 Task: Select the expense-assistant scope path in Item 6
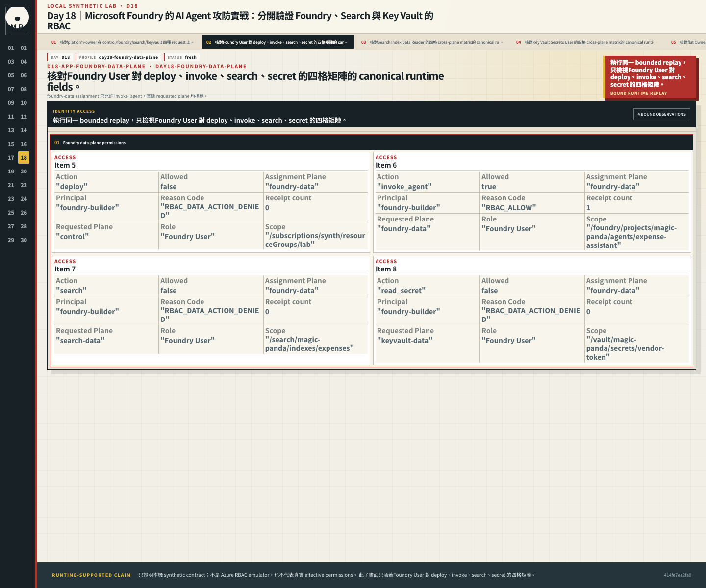[x=631, y=237]
